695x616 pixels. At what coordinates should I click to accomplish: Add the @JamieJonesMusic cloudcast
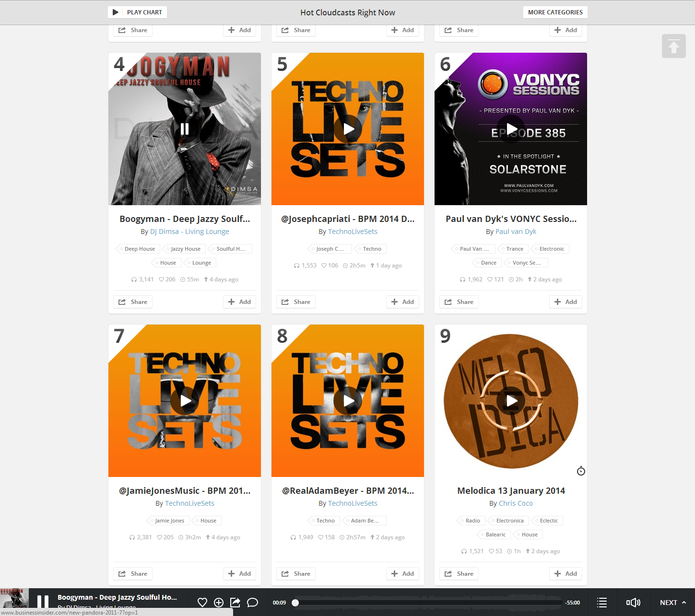click(239, 574)
